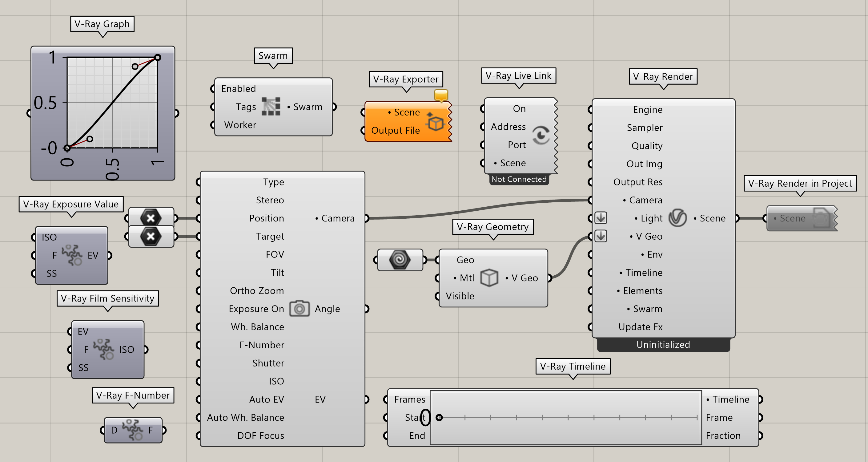Select the V-Ray Live Link label
This screenshot has height=462, width=868.
click(518, 75)
